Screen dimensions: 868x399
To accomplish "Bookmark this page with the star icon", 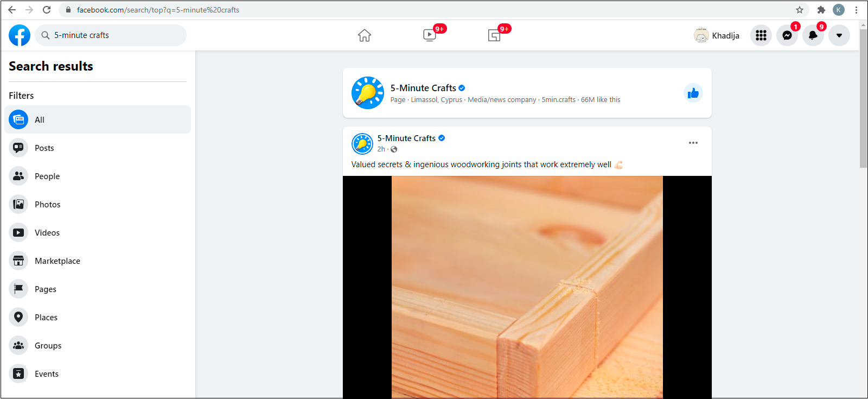I will 800,10.
